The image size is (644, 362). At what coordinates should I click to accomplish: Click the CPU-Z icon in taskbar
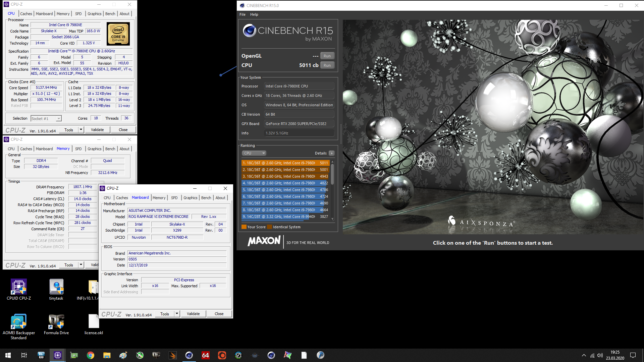(58, 355)
